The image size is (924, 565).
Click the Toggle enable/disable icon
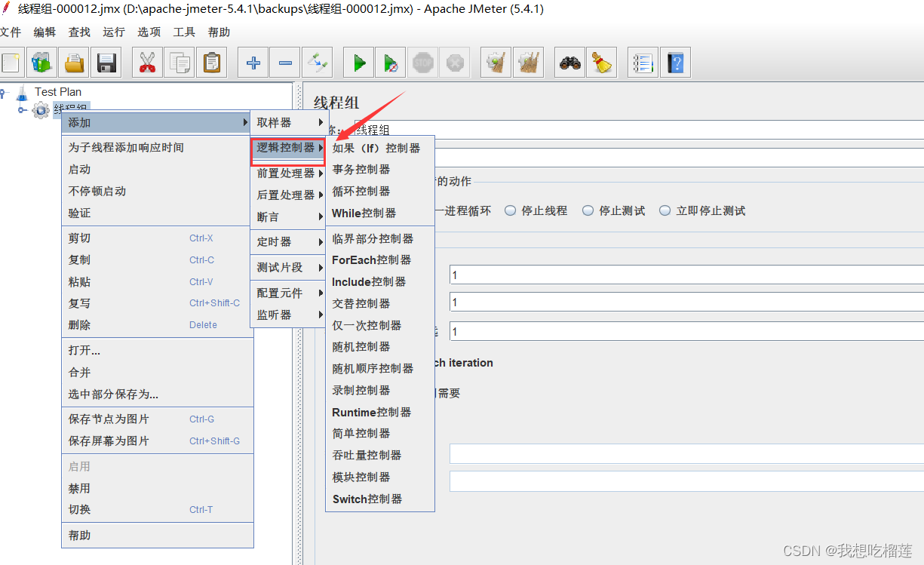318,63
